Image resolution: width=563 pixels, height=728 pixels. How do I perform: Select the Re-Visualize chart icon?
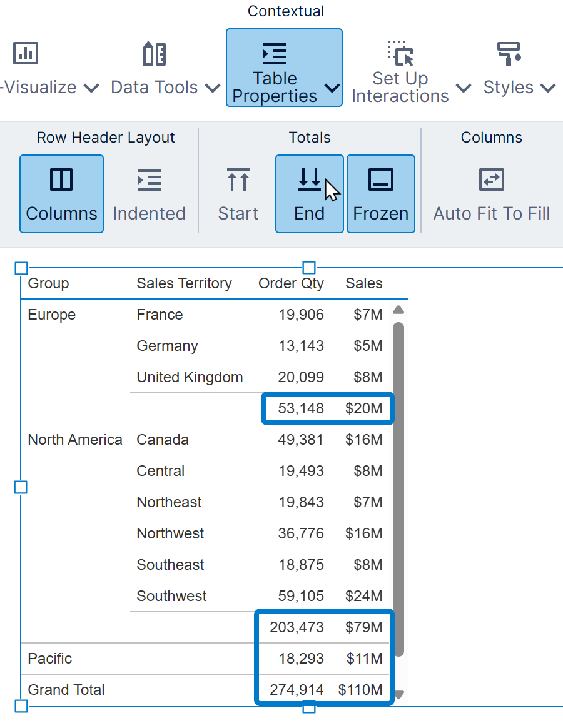click(x=26, y=53)
